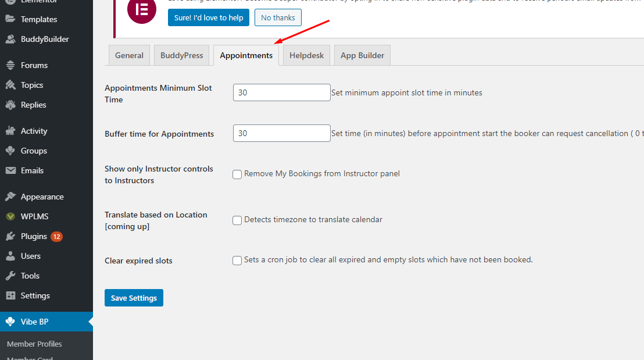Select the Appointments tab
The width and height of the screenshot is (644, 360).
pos(246,55)
